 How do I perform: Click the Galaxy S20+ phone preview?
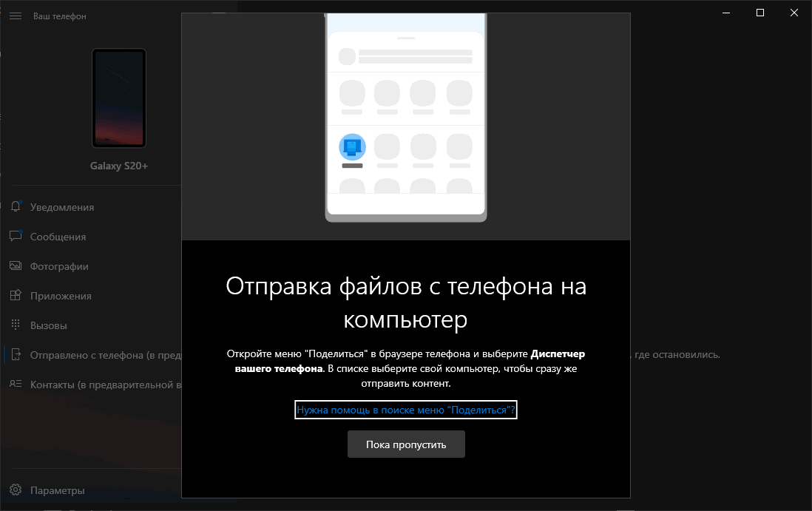coord(118,98)
